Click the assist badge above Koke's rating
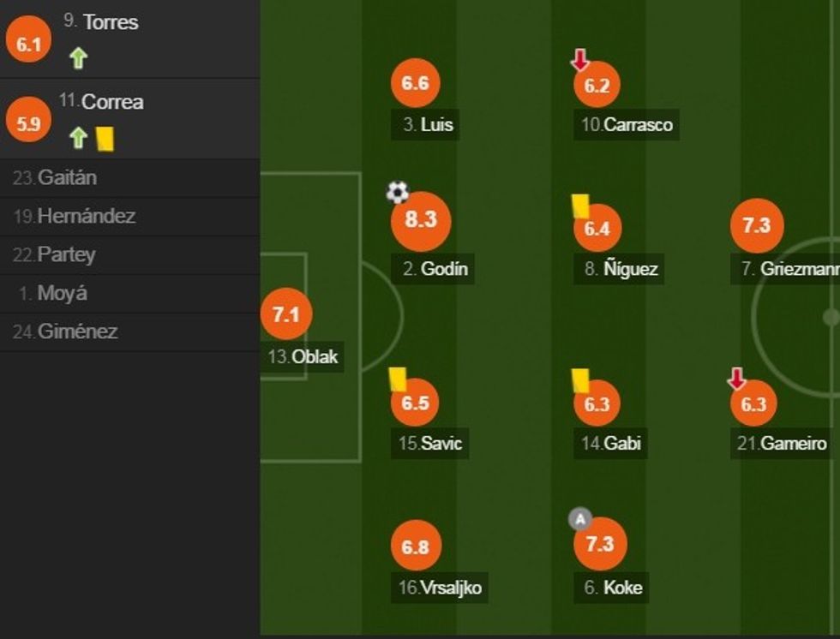 pyautogui.click(x=580, y=518)
